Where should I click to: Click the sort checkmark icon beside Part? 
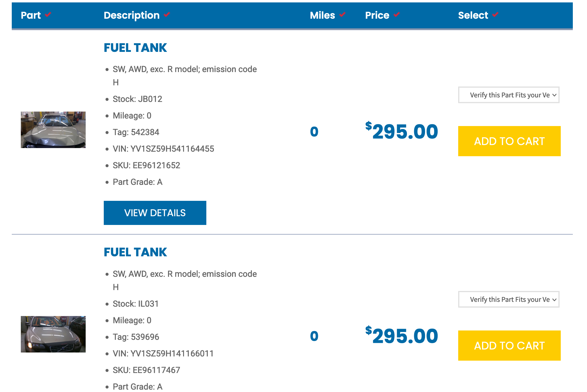click(x=48, y=14)
